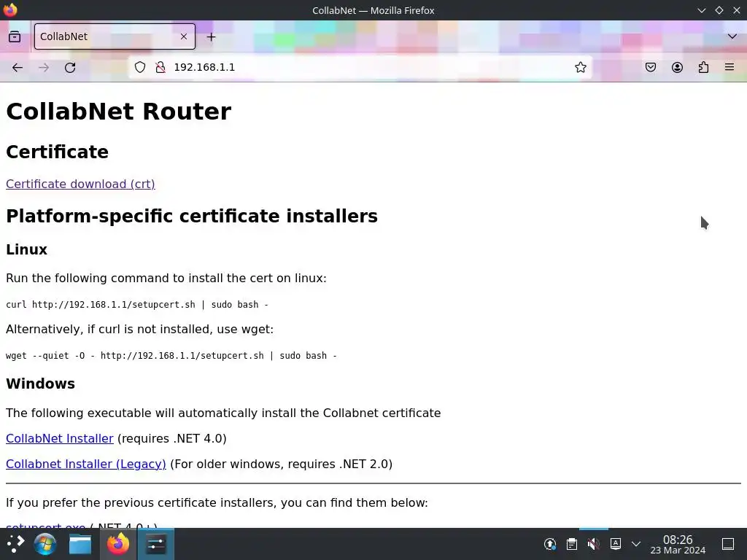Go back to the previous page
Image resolution: width=747 pixels, height=560 pixels.
pos(18,68)
